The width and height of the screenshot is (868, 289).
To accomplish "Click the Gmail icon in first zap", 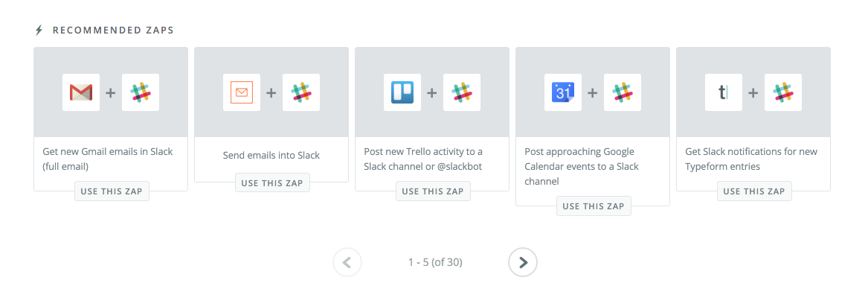I will (x=81, y=92).
